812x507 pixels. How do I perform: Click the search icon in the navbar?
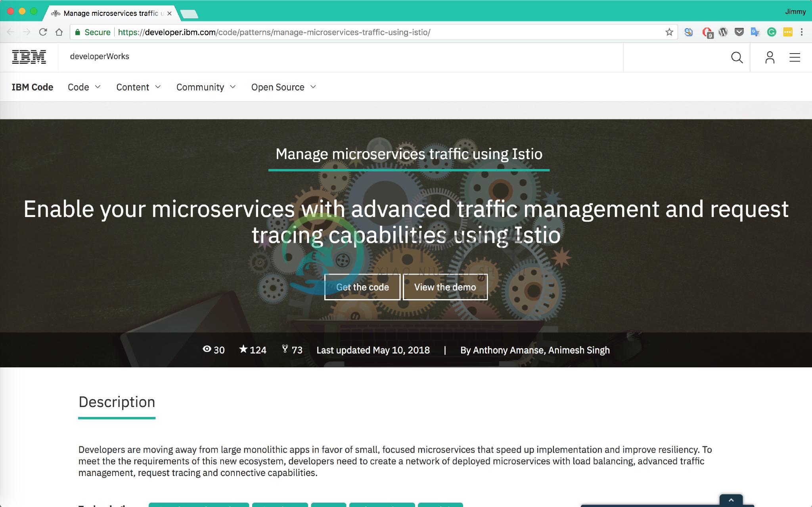737,57
